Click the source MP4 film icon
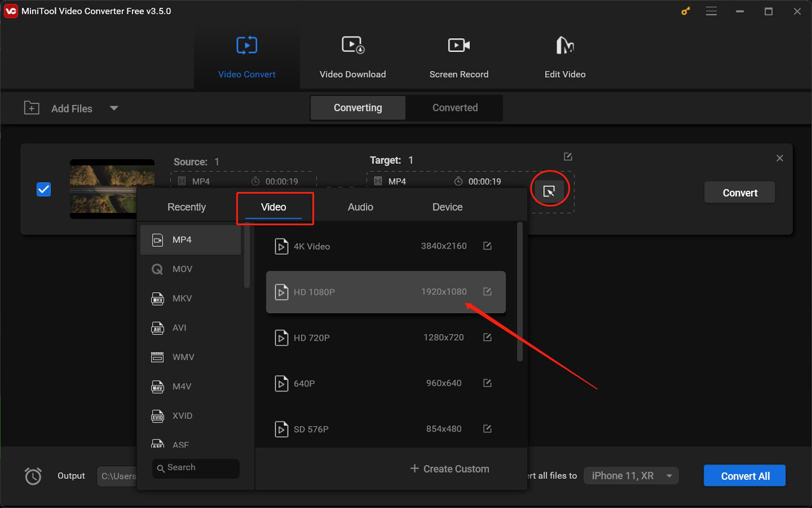 pos(182,181)
